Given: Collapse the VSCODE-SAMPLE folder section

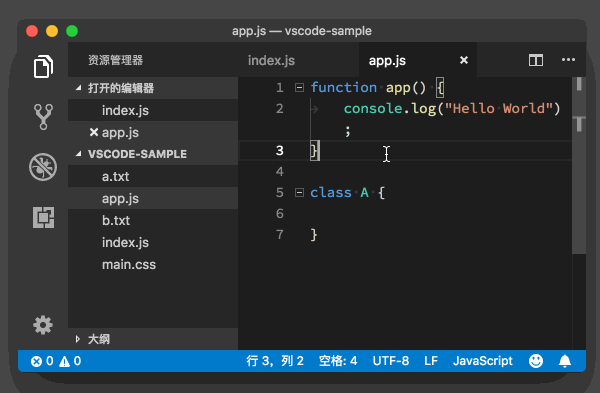Looking at the screenshot, I should tap(79, 154).
